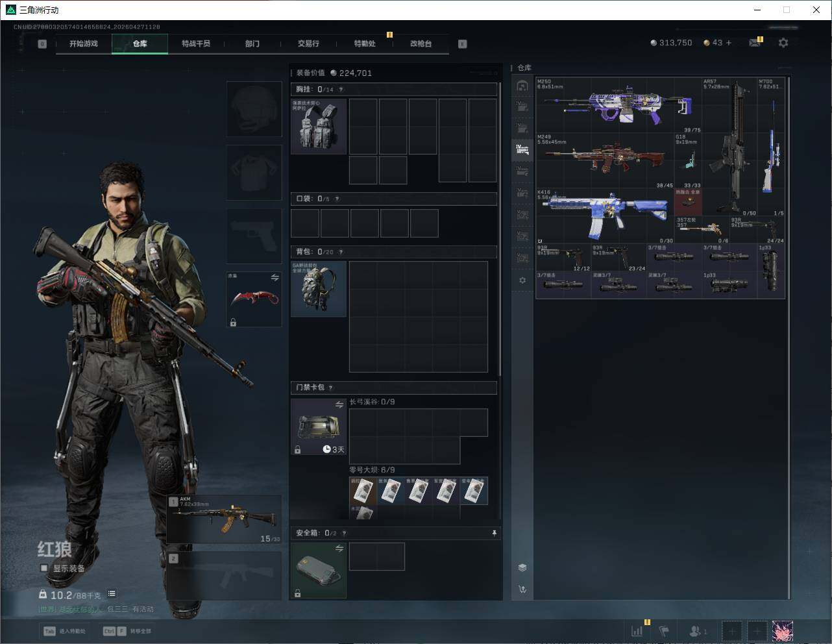Select the first stash category icon
Viewport: 832px width, 644px height.
522,86
